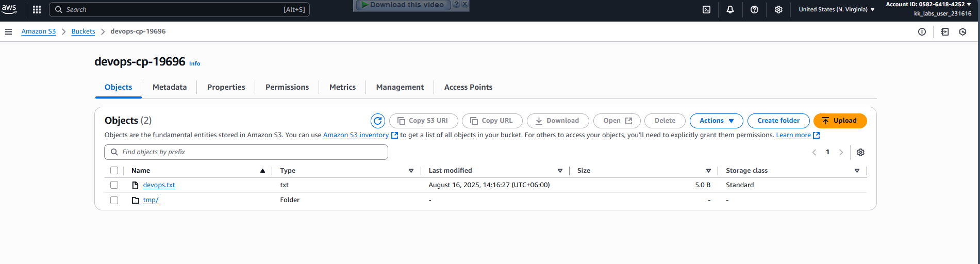The width and height of the screenshot is (980, 264).
Task: Click the devops.txt file icon
Action: pyautogui.click(x=135, y=185)
